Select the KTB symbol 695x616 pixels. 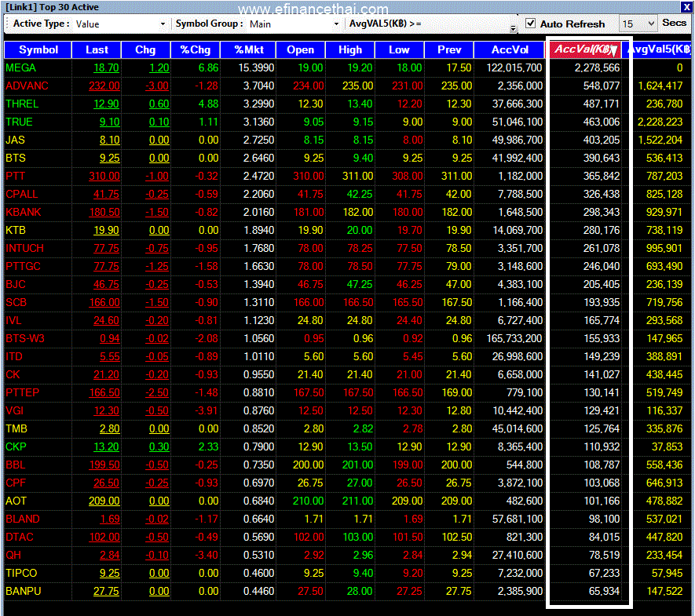(16, 230)
